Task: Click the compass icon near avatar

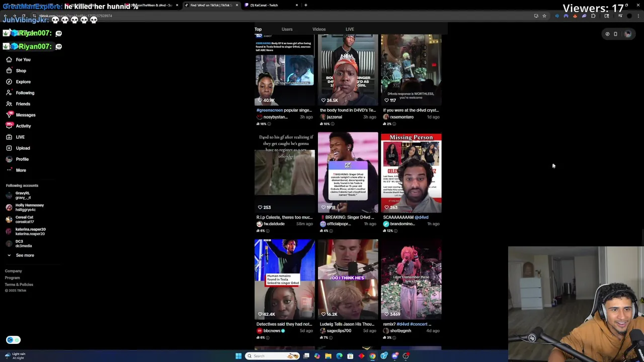Action: pyautogui.click(x=607, y=34)
